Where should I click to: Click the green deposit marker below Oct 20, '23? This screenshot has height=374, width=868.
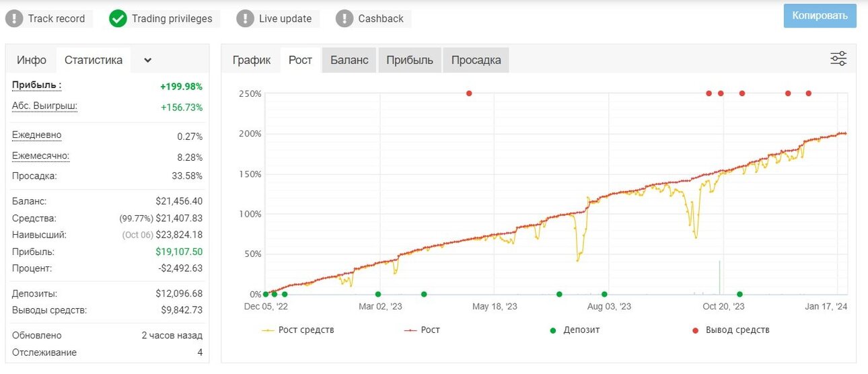pyautogui.click(x=739, y=294)
